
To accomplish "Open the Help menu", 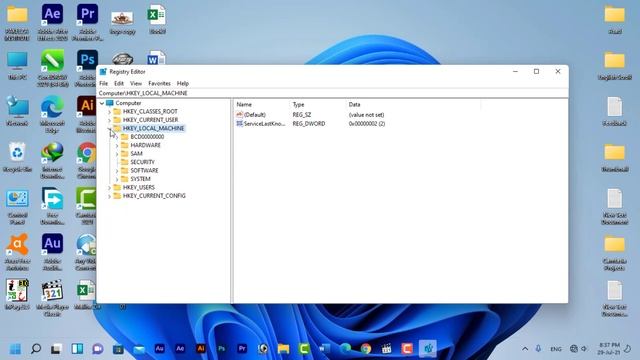I will point(182,83).
